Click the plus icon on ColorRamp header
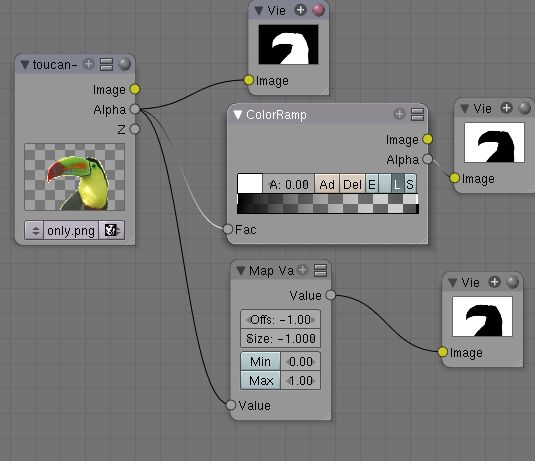 [x=399, y=114]
